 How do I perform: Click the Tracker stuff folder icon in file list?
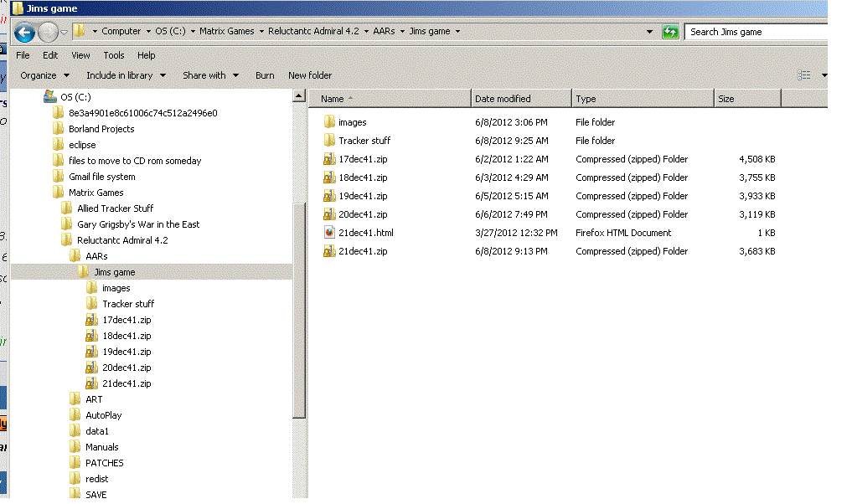click(x=329, y=140)
